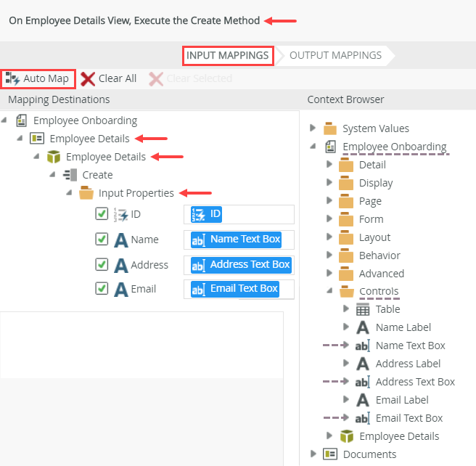Select the Input Mappings tab

228,55
